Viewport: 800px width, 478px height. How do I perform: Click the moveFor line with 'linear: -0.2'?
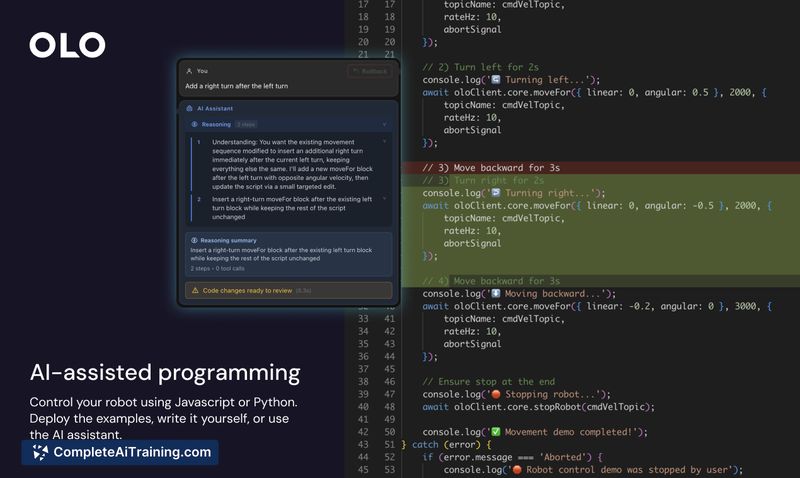(x=597, y=306)
